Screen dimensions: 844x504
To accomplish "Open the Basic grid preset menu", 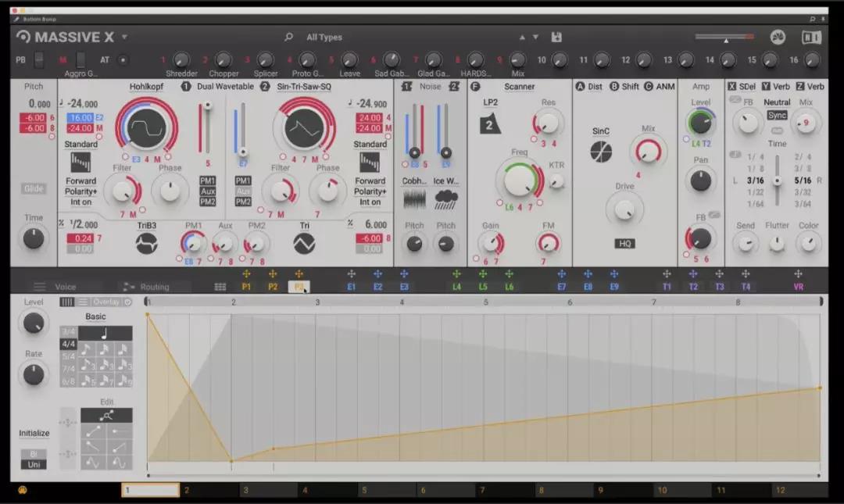I will [95, 316].
